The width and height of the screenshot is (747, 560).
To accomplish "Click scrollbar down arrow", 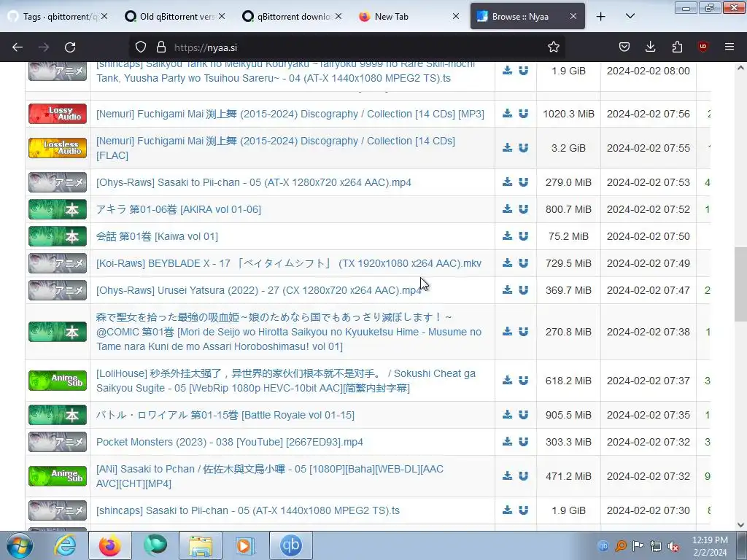I will 740,525.
